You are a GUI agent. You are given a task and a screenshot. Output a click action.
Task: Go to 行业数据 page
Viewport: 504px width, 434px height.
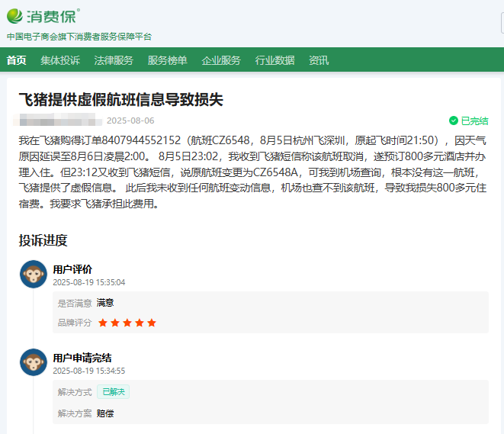pos(274,60)
